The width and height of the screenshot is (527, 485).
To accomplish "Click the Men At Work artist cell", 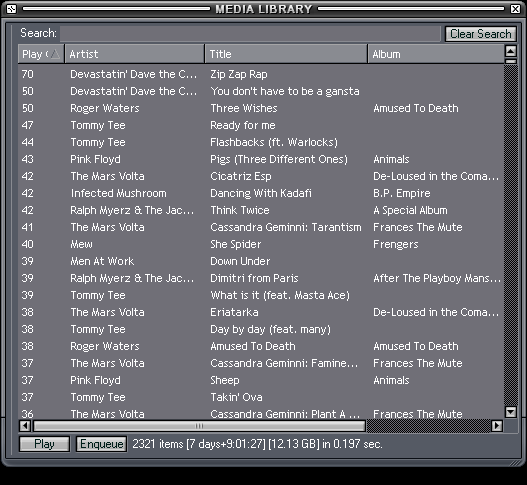I will (102, 261).
